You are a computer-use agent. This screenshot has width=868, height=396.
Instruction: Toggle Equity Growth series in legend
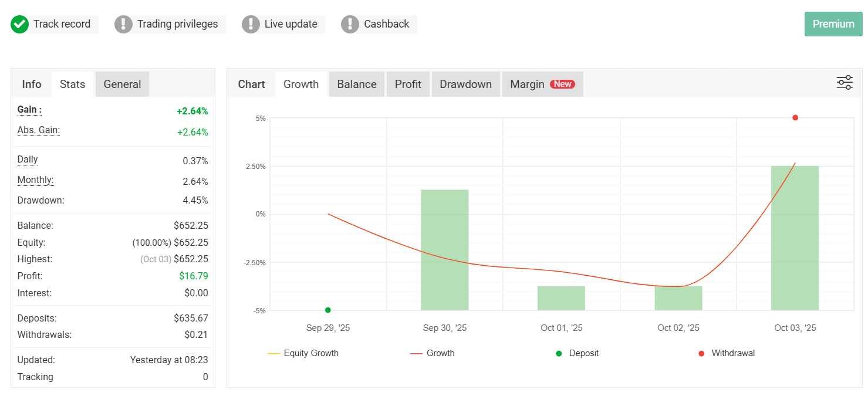(303, 353)
